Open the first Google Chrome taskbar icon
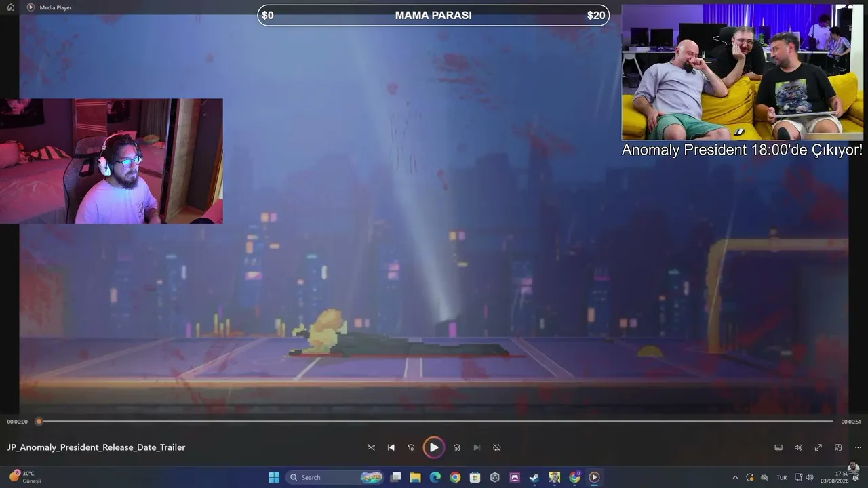This screenshot has width=868, height=488. tap(455, 477)
